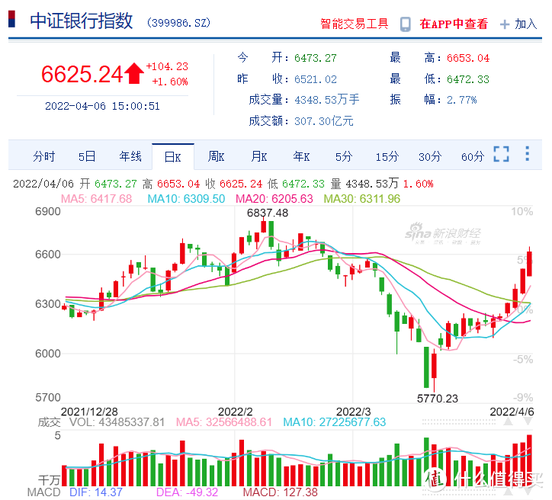The image size is (552, 500).
Task: Open the fullscreen chart icon
Action: click(x=501, y=154)
